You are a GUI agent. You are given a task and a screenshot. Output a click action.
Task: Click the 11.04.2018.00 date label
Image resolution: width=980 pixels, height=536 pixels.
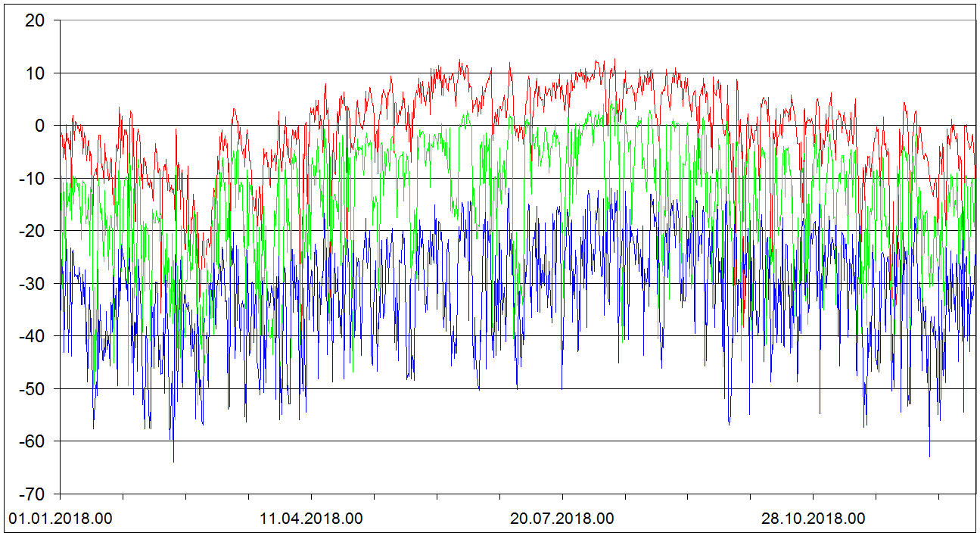[x=311, y=519]
